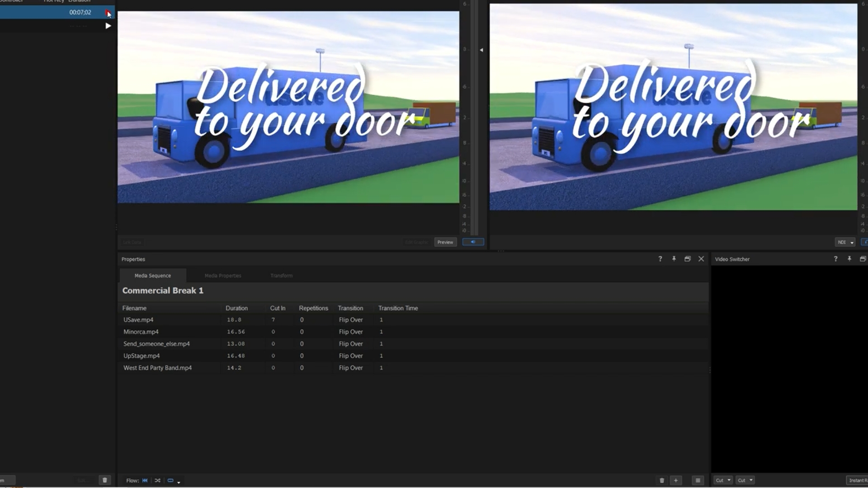Select the USave.mp4 row
Screen dimensions: 868x488
point(413,320)
